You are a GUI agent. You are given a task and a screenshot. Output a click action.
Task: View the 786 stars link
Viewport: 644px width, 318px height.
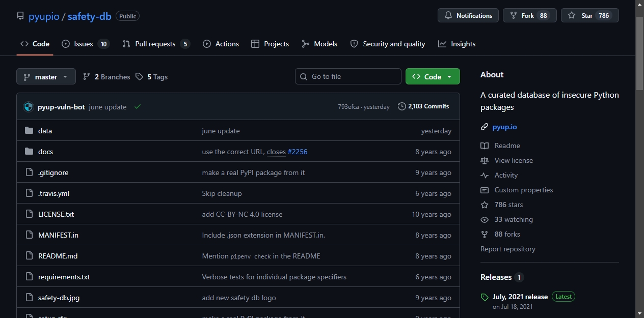click(502, 205)
